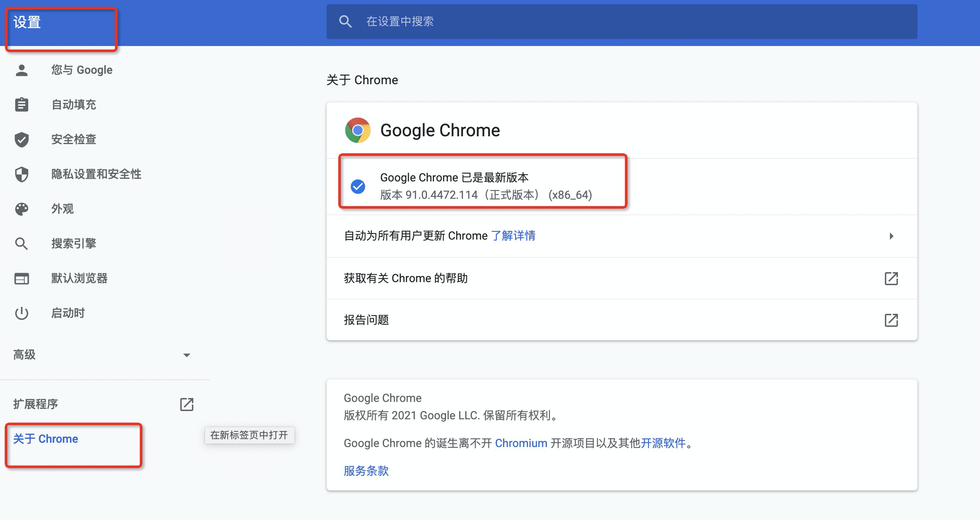Open 安全检查 via the shield-check icon
980x520 pixels.
tap(22, 139)
